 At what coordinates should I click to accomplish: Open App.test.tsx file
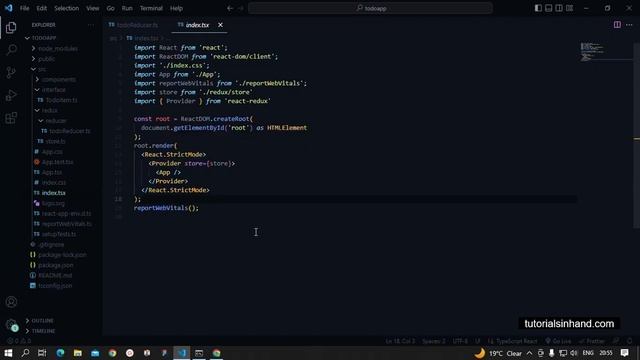coord(58,162)
